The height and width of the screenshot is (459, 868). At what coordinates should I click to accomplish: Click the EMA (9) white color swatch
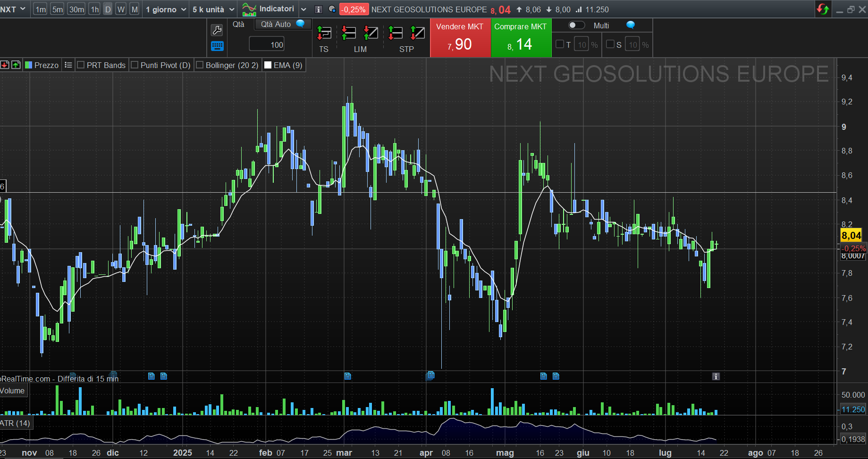tap(268, 65)
